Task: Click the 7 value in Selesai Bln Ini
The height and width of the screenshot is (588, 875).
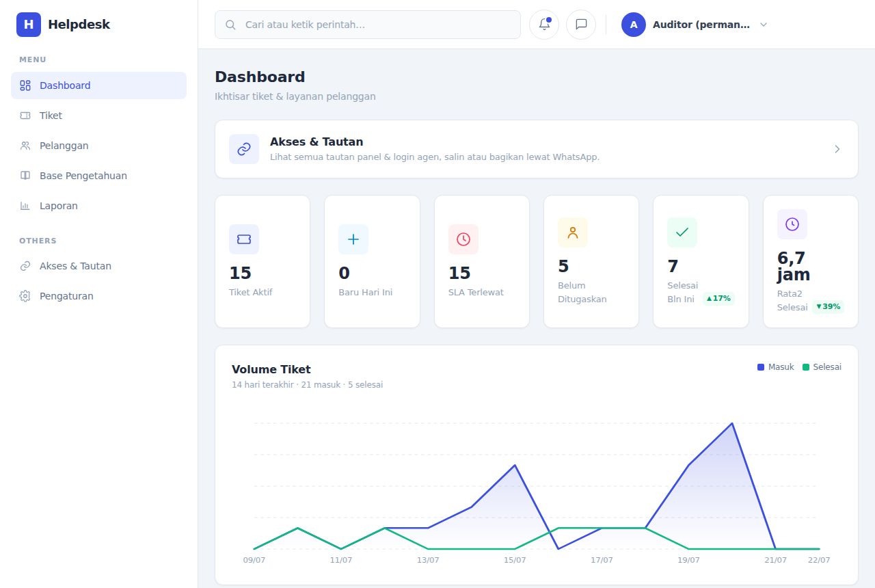Action: coord(673,266)
